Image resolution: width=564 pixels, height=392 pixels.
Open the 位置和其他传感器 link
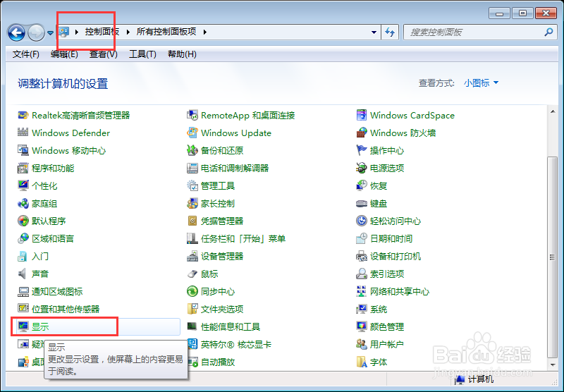[66, 310]
